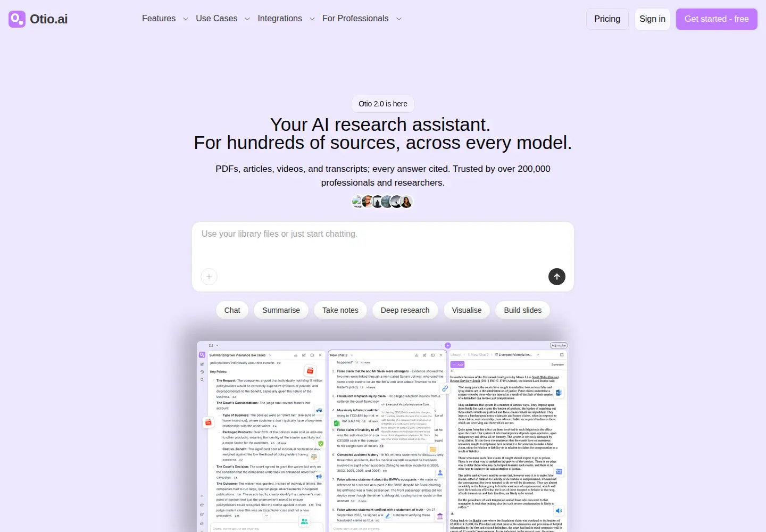The image size is (766, 532).
Task: Click the green shield icon in the preview
Action: [321, 443]
